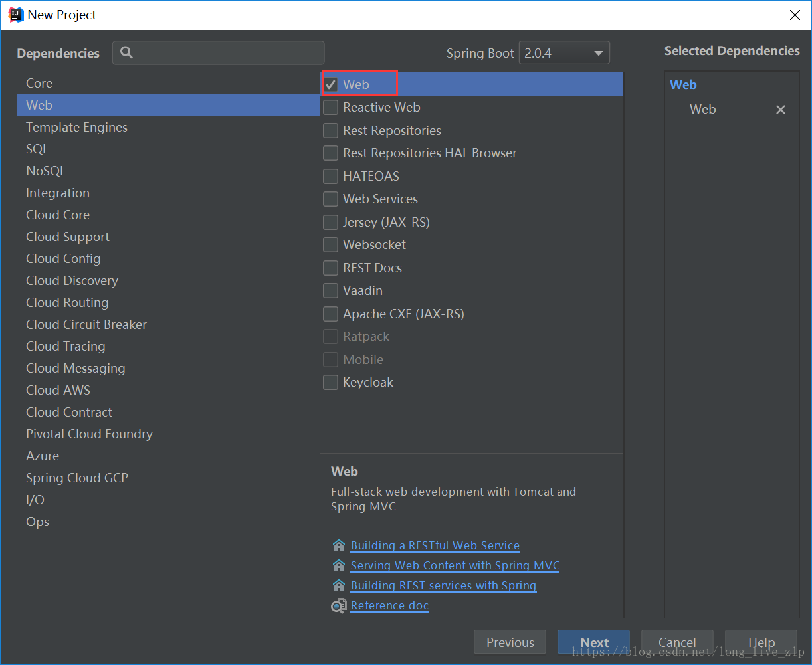Select Cloud Support category
This screenshot has width=812, height=665.
click(x=168, y=237)
